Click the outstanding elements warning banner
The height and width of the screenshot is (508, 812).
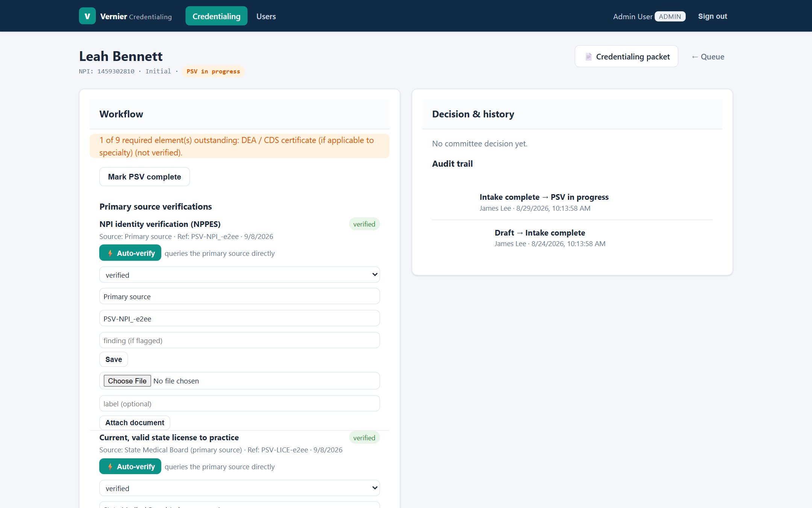point(239,146)
